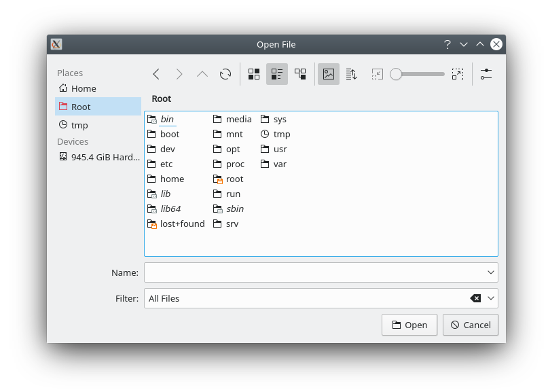Open the dialog options settings icon
This screenshot has height=392, width=548.
click(x=486, y=74)
